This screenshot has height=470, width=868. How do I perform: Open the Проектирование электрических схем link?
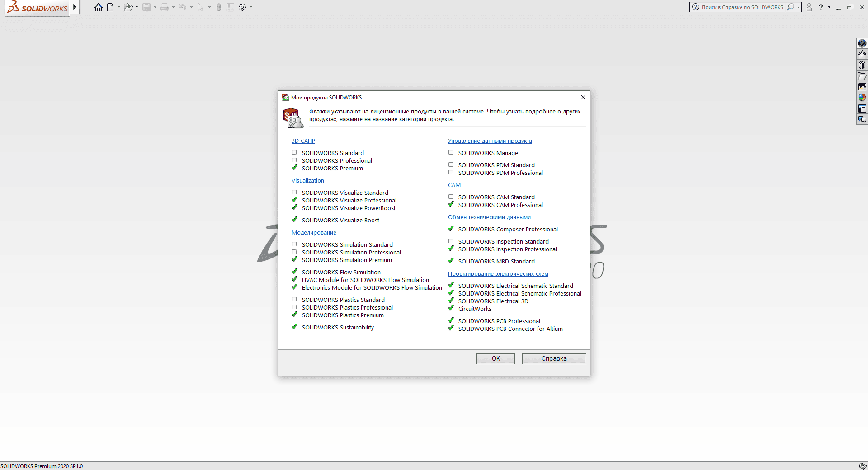498,274
